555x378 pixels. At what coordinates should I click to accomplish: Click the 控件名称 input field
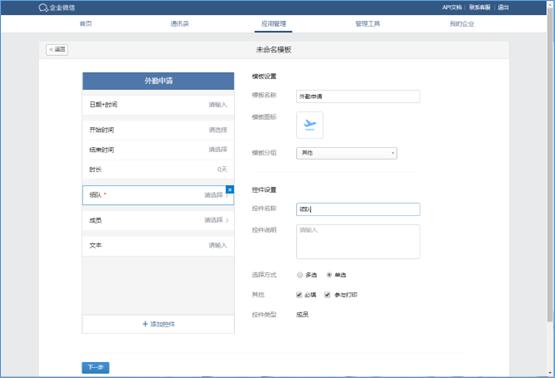(358, 209)
